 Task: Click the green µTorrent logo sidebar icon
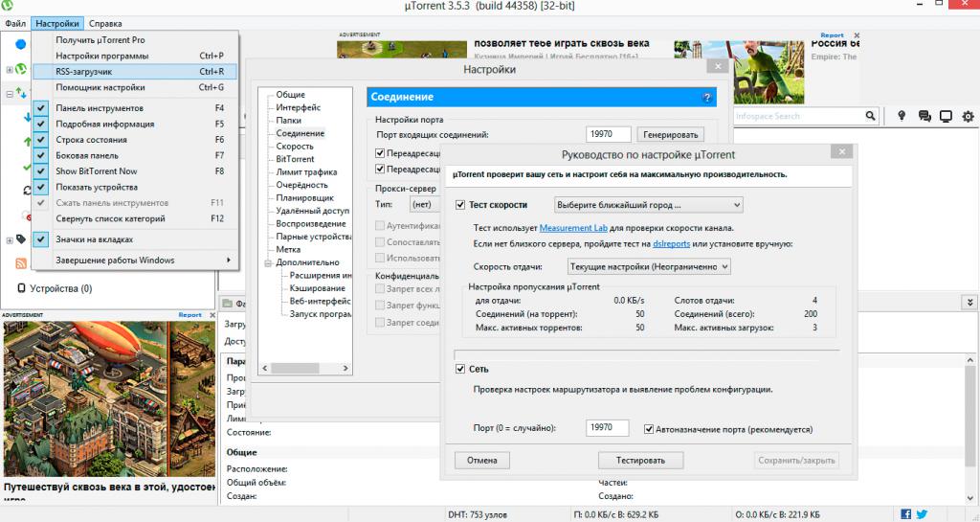[21, 69]
